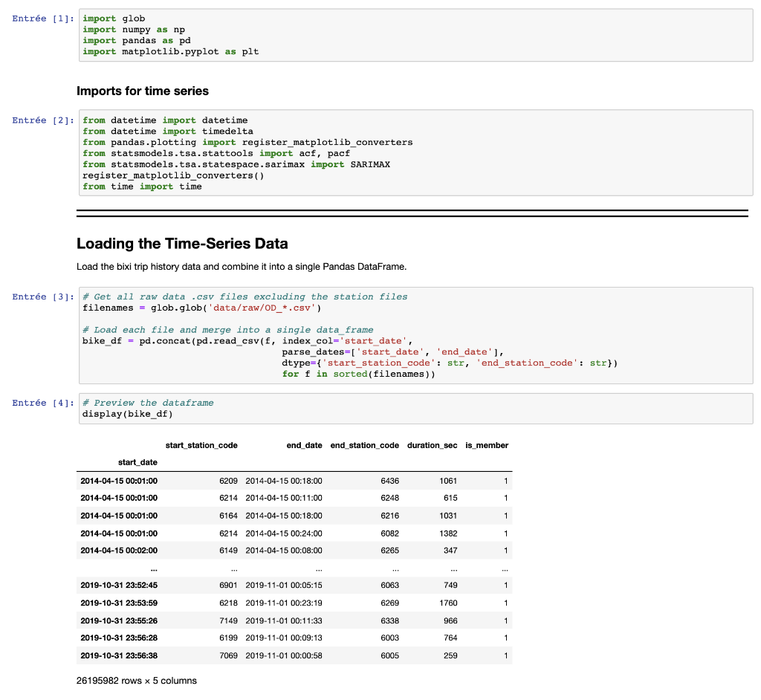Click row index 2014-04-15 00:02:00
Image resolution: width=761 pixels, height=700 pixels.
[x=119, y=551]
